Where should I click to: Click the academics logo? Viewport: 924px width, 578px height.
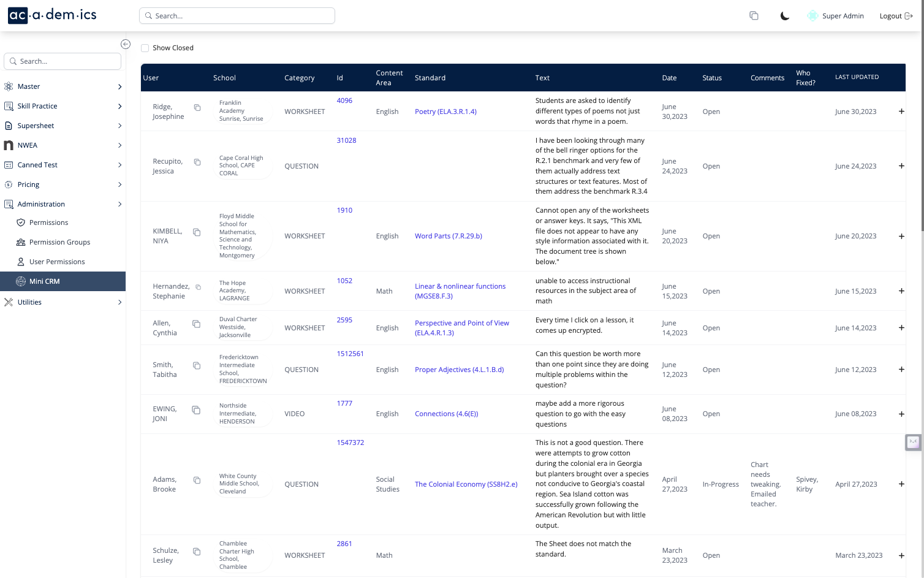(52, 15)
